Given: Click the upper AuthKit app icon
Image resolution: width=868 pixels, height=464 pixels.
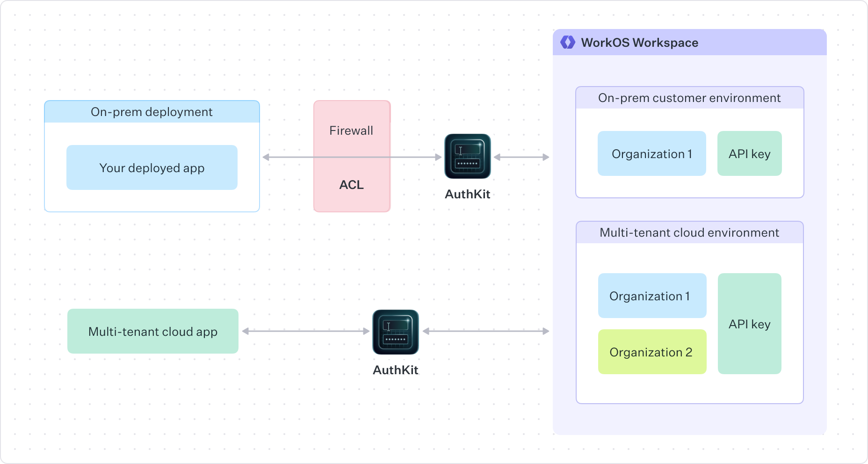Looking at the screenshot, I should pos(467,157).
